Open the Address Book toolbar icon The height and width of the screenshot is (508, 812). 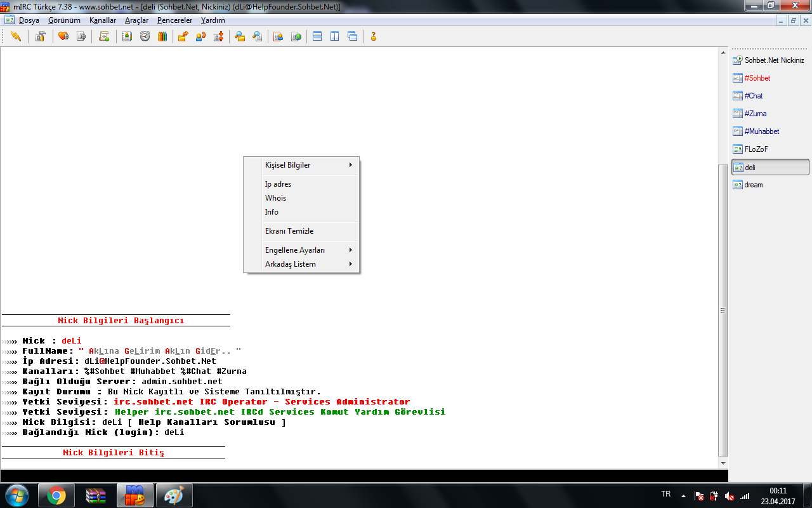point(127,36)
